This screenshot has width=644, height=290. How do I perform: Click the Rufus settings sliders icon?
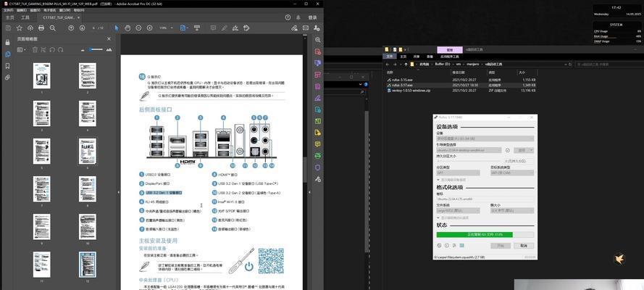point(454,245)
